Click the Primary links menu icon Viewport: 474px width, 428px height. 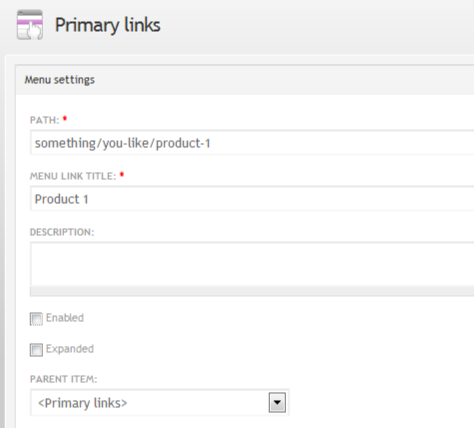pyautogui.click(x=30, y=25)
